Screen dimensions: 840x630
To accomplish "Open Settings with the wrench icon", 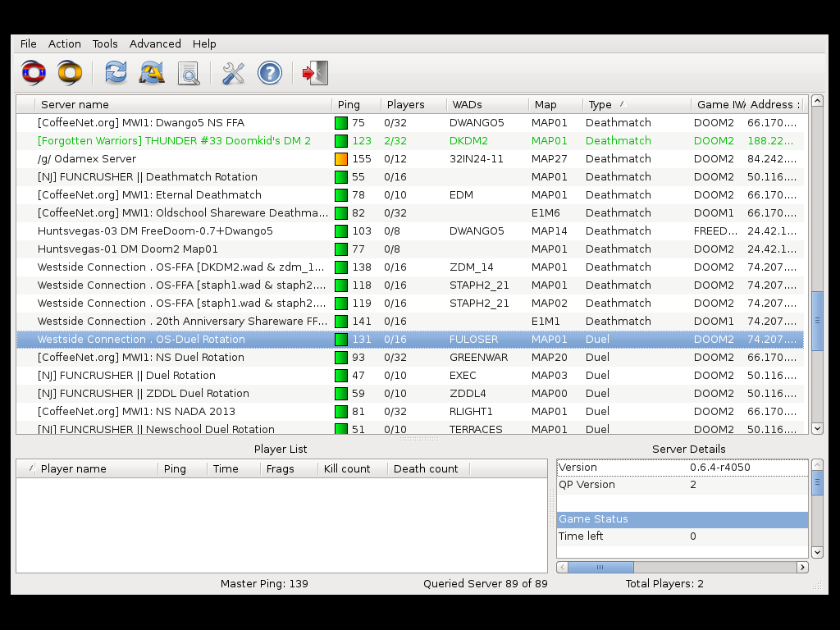I will coord(234,73).
